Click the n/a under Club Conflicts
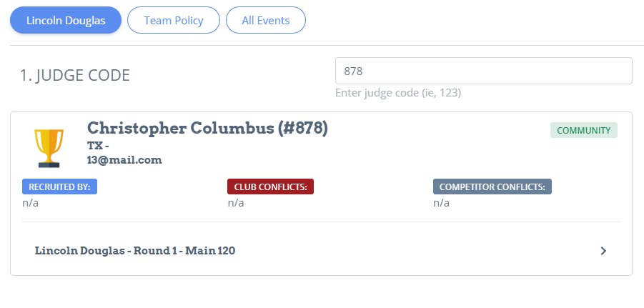This screenshot has width=644, height=308. (x=236, y=203)
